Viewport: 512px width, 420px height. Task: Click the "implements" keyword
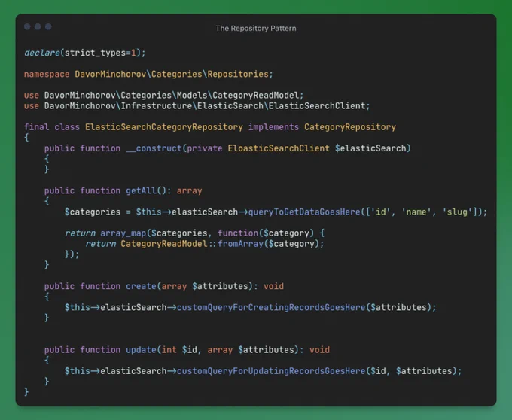coord(273,127)
